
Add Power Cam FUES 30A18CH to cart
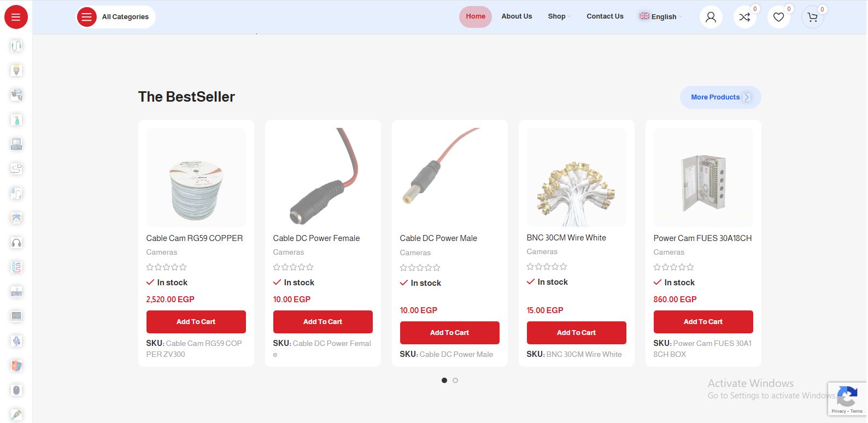pyautogui.click(x=703, y=322)
